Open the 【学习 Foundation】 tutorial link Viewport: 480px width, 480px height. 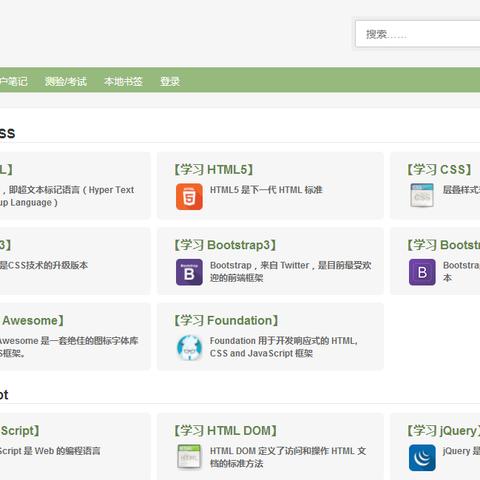tap(226, 321)
